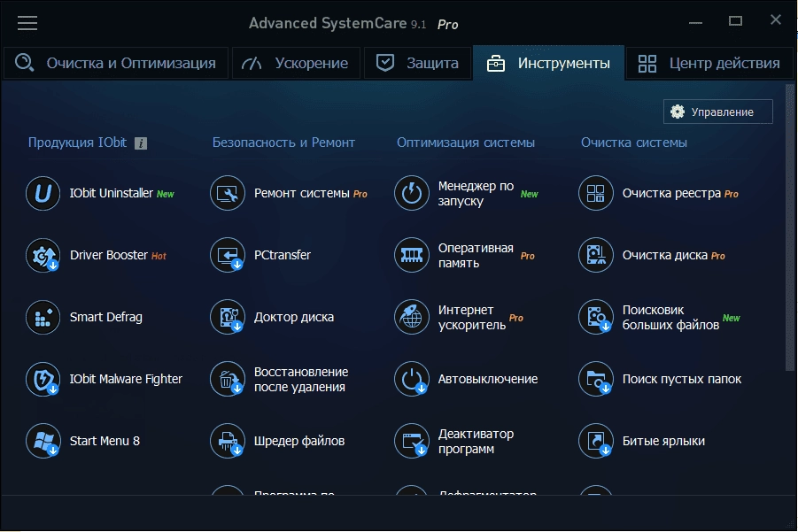
Task: Open the Защита tab
Action: coord(417,63)
